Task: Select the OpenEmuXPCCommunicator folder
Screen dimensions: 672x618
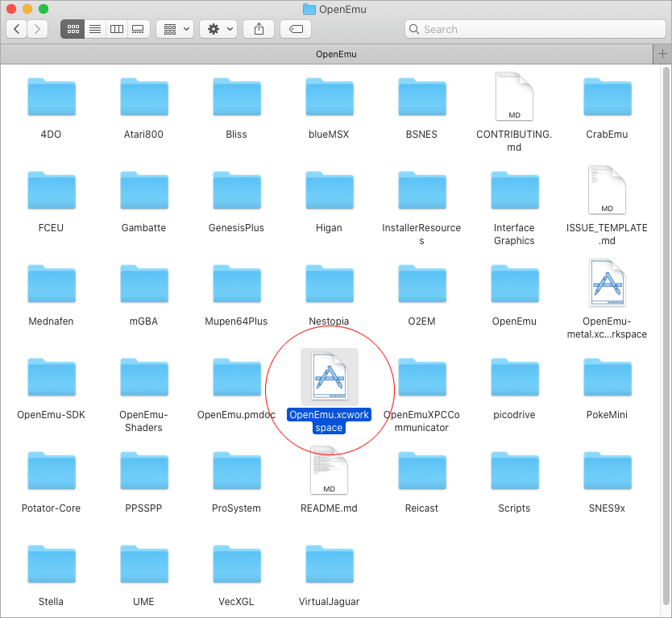Action: click(421, 377)
